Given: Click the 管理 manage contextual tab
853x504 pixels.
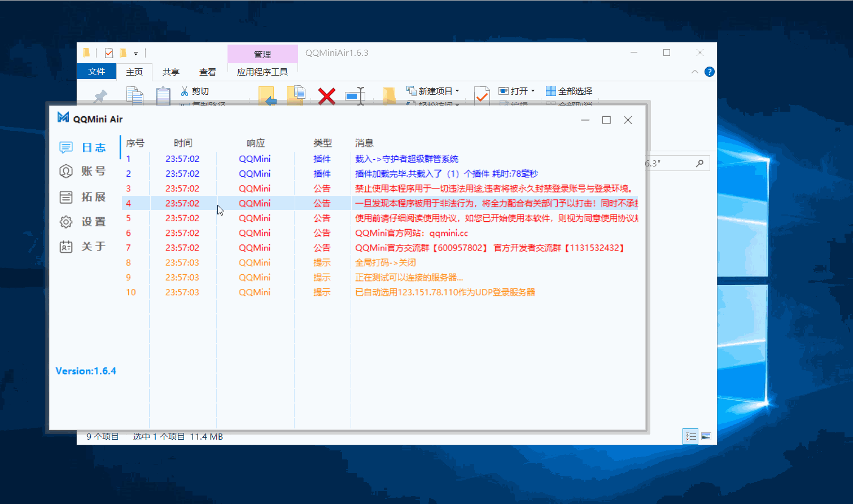Looking at the screenshot, I should (263, 54).
